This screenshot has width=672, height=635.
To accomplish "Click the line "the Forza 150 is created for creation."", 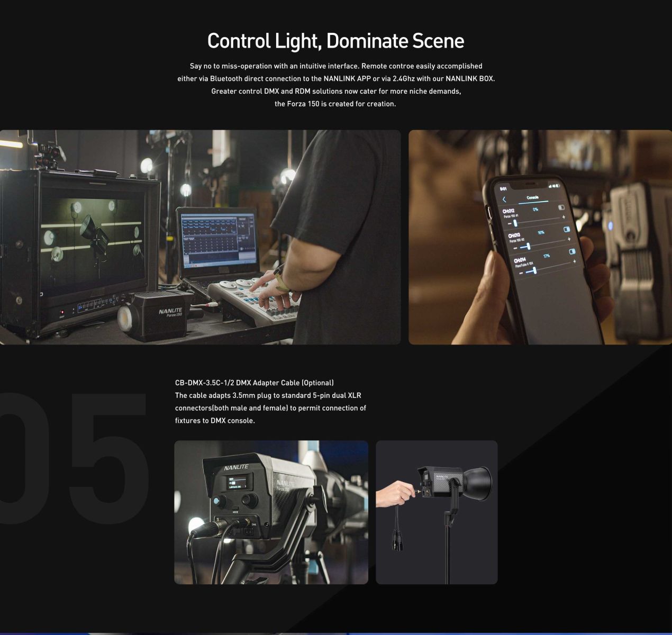I will coord(335,104).
